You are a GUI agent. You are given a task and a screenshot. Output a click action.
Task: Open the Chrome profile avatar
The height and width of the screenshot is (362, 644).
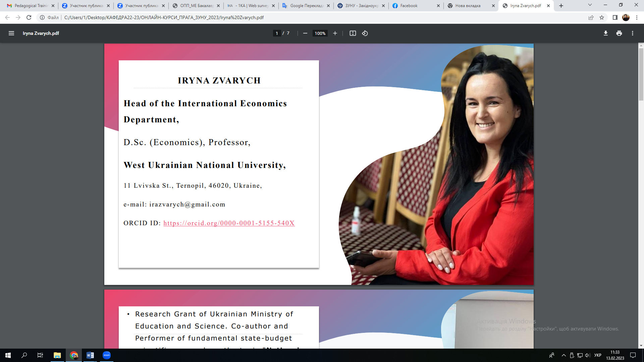[x=626, y=17]
